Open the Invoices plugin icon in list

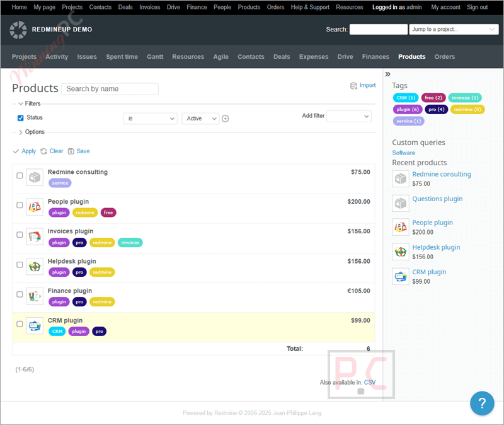pyautogui.click(x=35, y=236)
